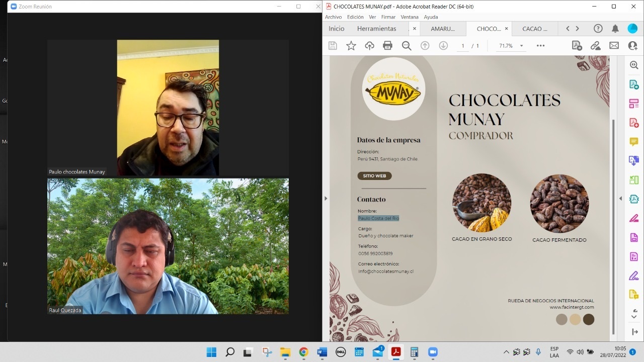Click the SITIO WEB button
This screenshot has height=362, width=644.
374,176
